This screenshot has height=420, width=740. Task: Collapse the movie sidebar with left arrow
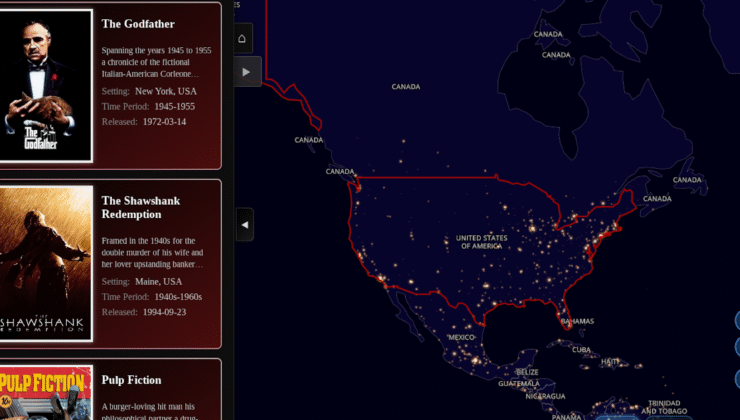click(244, 225)
